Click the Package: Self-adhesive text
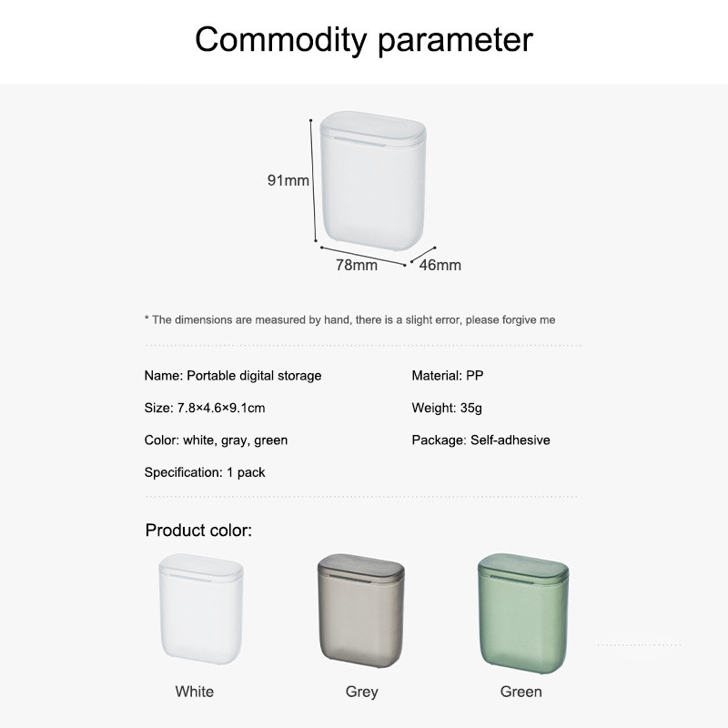 [x=481, y=440]
